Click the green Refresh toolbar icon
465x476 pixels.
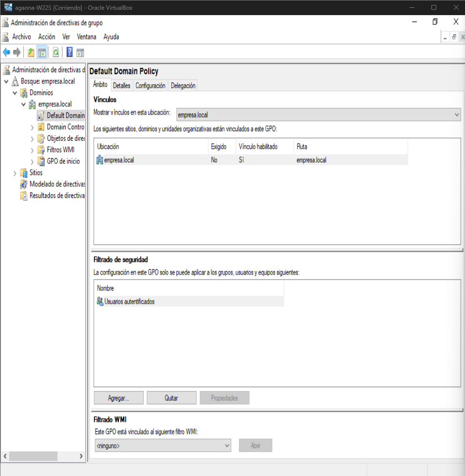pos(56,53)
